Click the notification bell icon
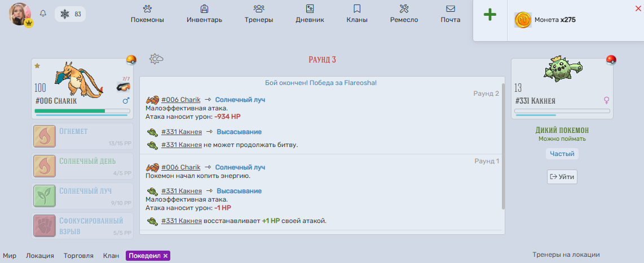 tap(43, 14)
